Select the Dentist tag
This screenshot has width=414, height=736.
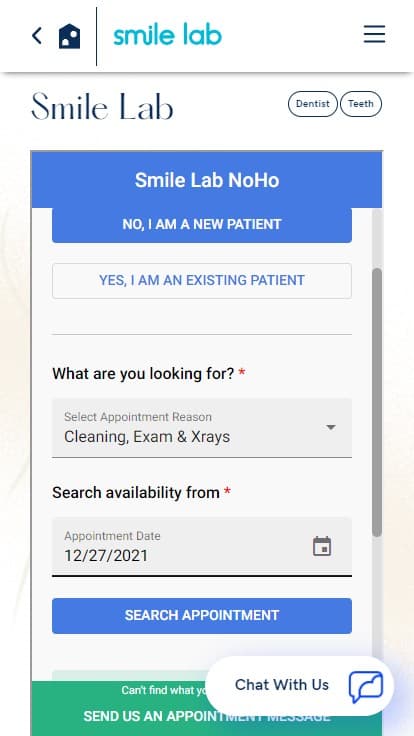[x=313, y=104]
